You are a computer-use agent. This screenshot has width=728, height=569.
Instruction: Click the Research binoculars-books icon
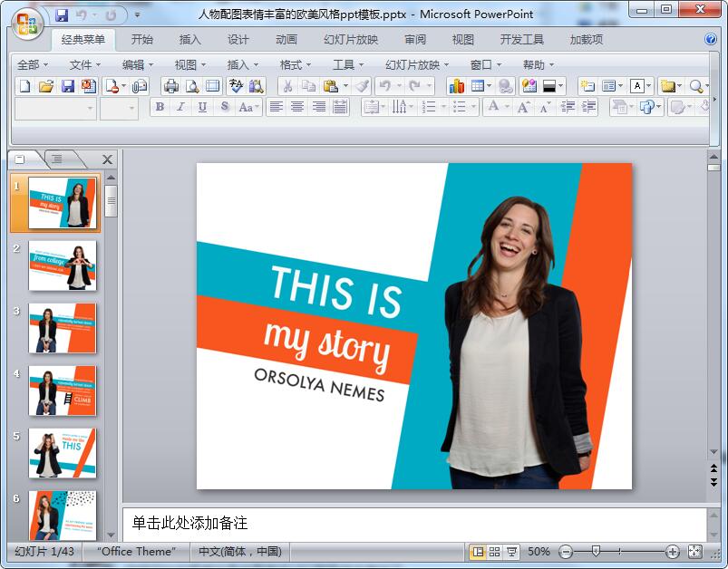coord(257,86)
